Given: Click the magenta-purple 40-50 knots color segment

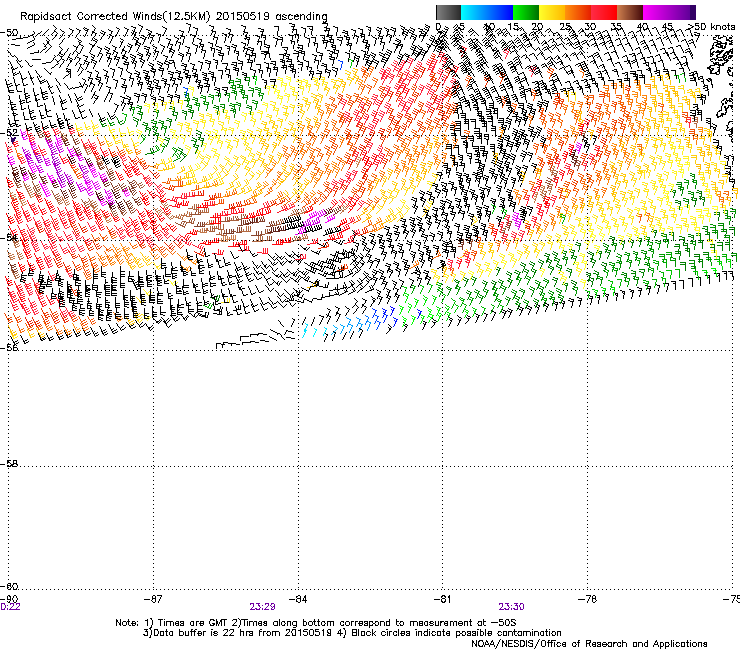Looking at the screenshot, I should 669,12.
